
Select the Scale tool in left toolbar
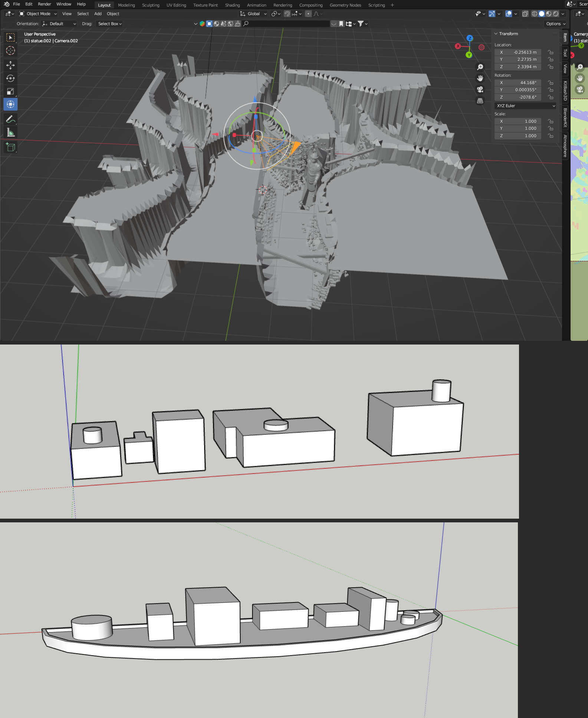tap(10, 91)
